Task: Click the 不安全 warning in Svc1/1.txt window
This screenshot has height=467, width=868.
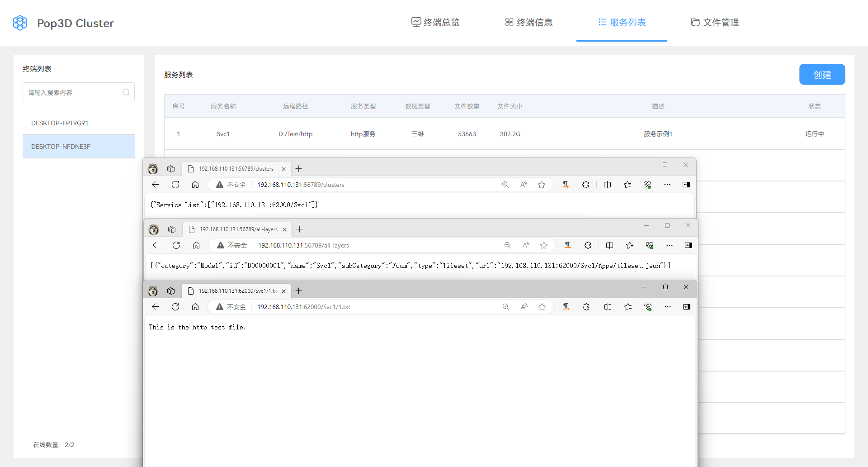Action: click(231, 307)
